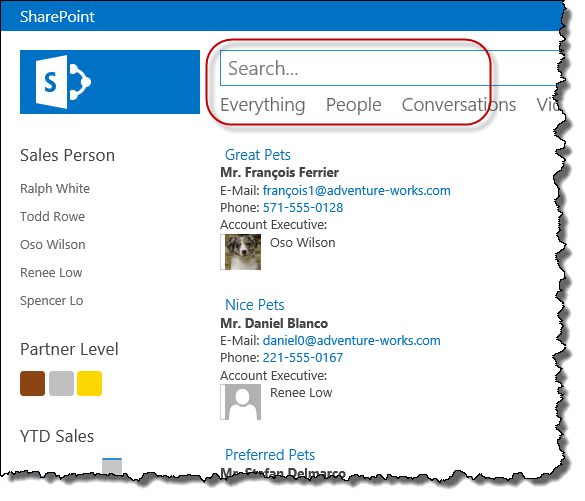The image size is (585, 501).
Task: Open the Conversations search tab
Action: 459,105
